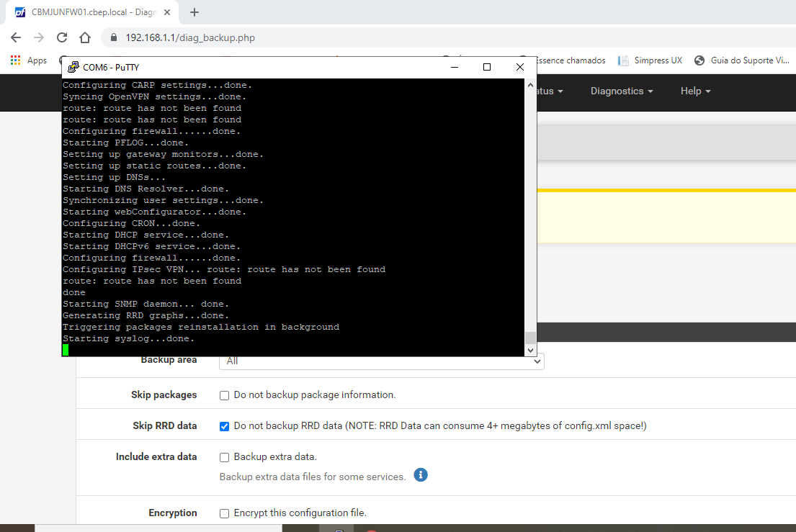The width and height of the screenshot is (796, 532).
Task: Click the address bar URL
Action: click(x=190, y=37)
